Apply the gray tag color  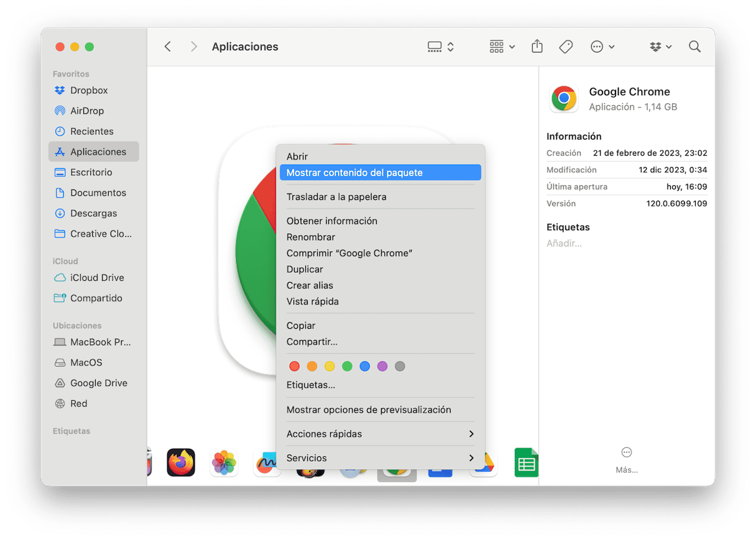(x=400, y=367)
